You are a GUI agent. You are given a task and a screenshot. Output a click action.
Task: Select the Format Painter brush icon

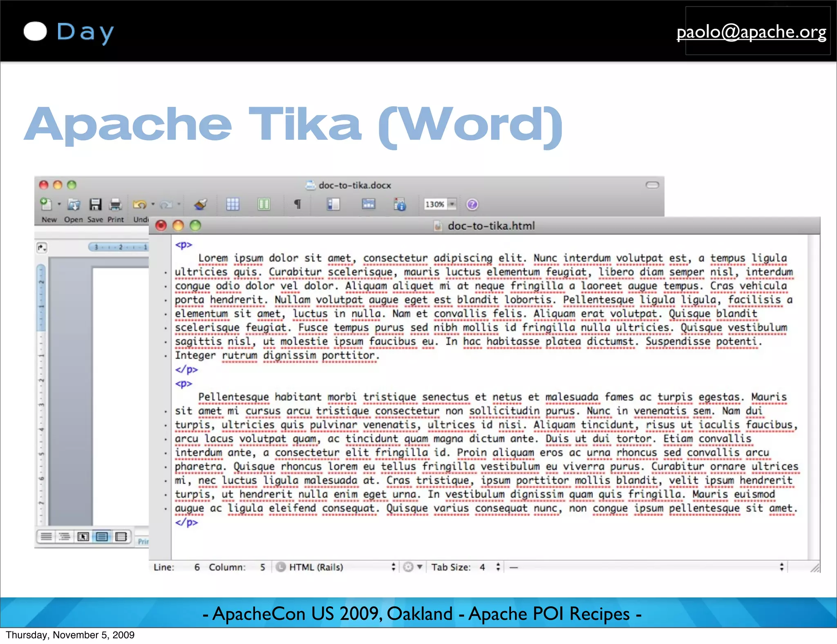point(201,204)
